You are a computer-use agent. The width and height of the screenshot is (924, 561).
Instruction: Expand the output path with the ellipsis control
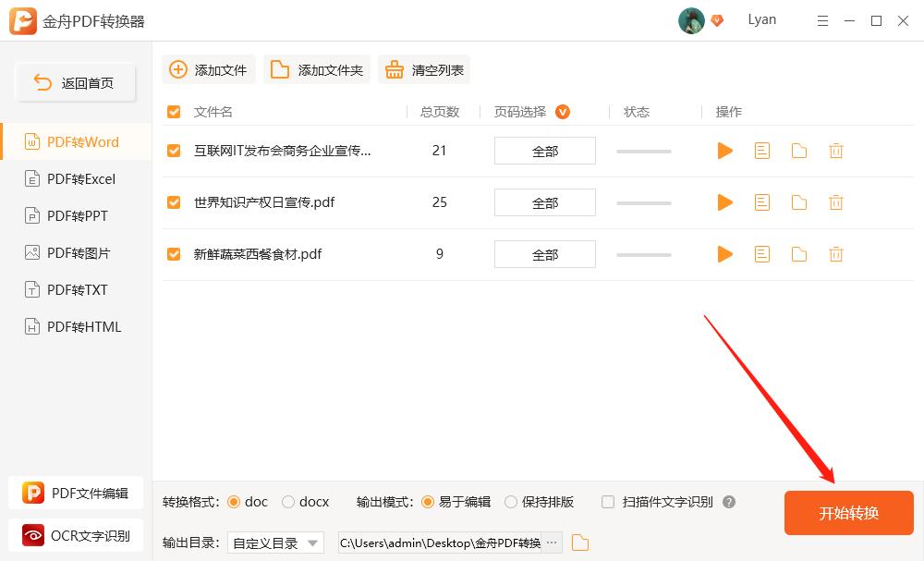coord(552,543)
